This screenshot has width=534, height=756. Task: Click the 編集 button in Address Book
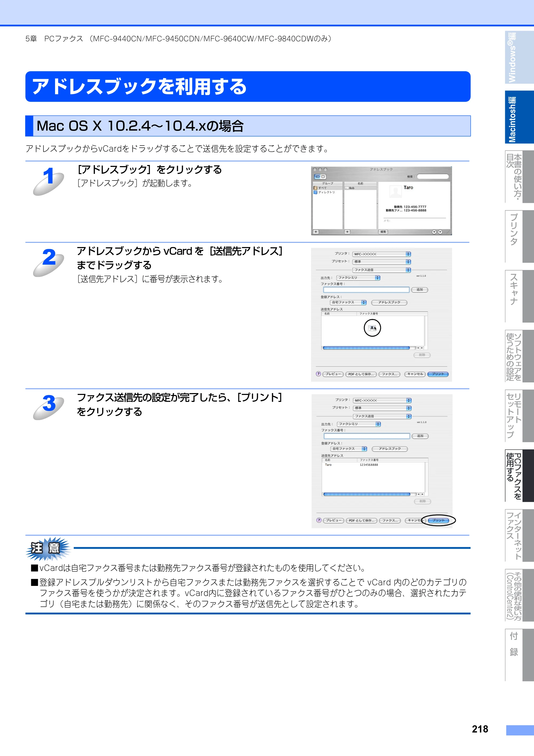[383, 232]
